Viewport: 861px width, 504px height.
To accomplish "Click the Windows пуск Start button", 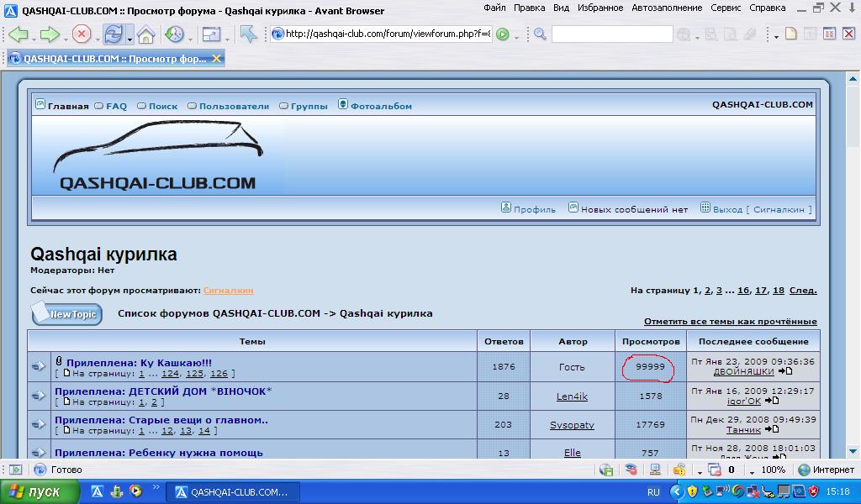I will (40, 491).
